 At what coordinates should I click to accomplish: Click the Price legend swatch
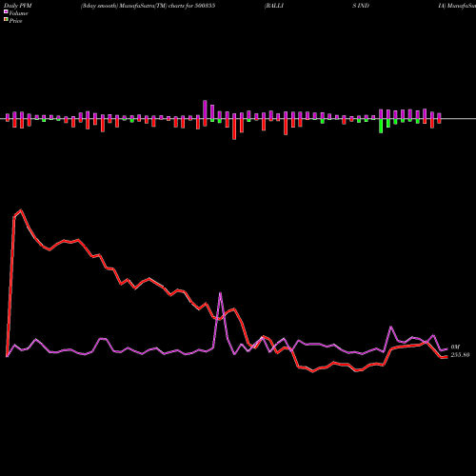coord(6,20)
